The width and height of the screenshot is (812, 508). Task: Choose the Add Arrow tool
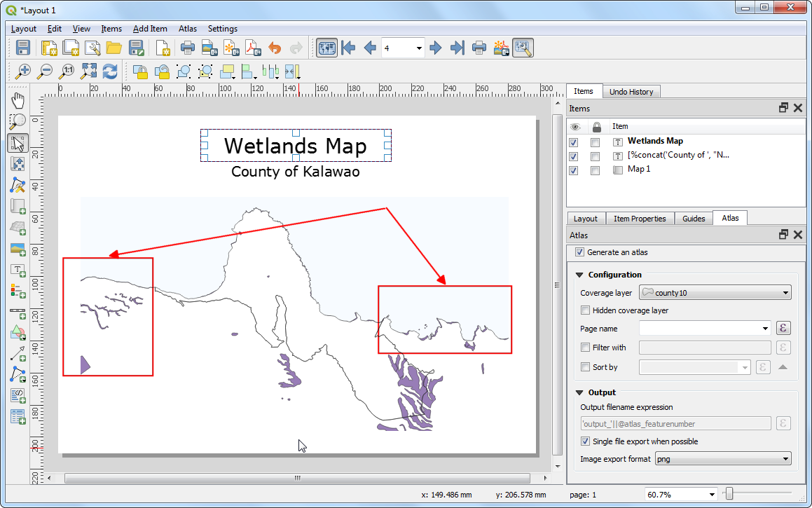coord(18,352)
